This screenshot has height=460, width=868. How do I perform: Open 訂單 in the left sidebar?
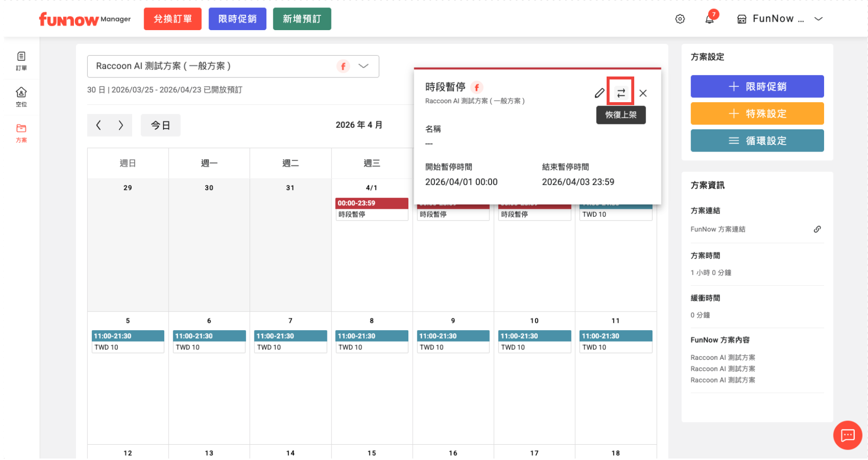tap(21, 61)
